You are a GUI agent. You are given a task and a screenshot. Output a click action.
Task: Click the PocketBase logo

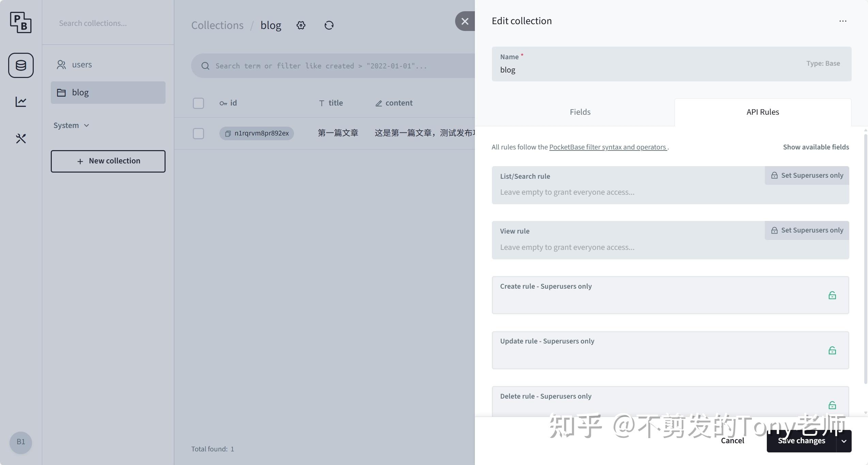tap(20, 22)
